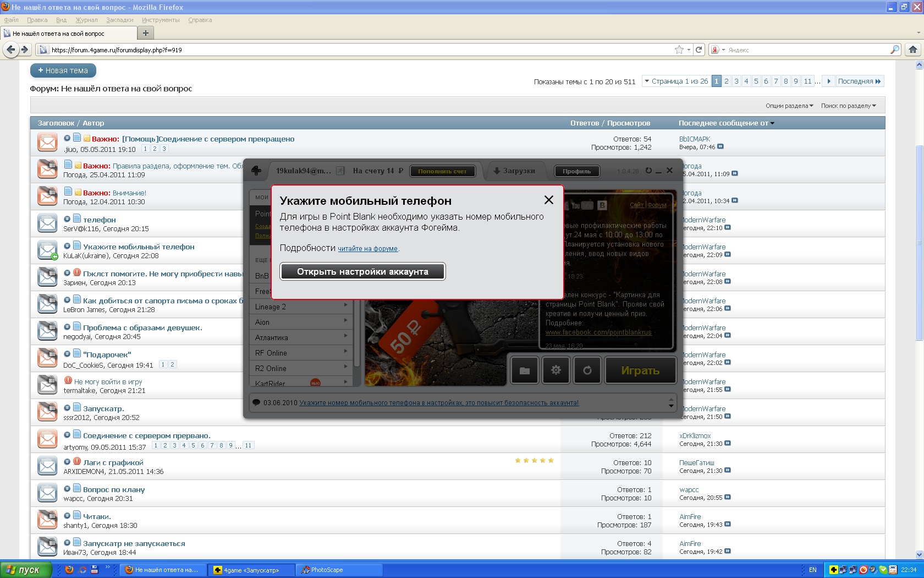Viewport: 924px width, 578px height.
Task: Open the Правка menu
Action: point(37,20)
